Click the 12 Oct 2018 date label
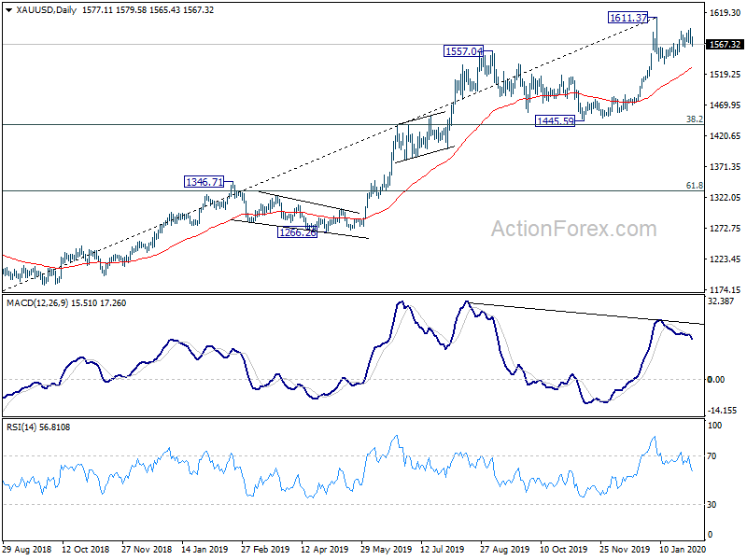 tap(86, 549)
